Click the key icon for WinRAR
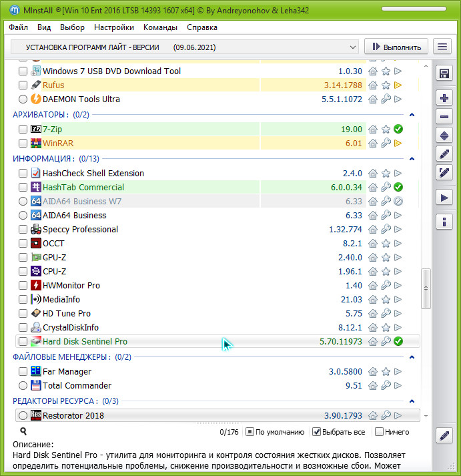Viewport: 461px width, 476px height. click(386, 144)
